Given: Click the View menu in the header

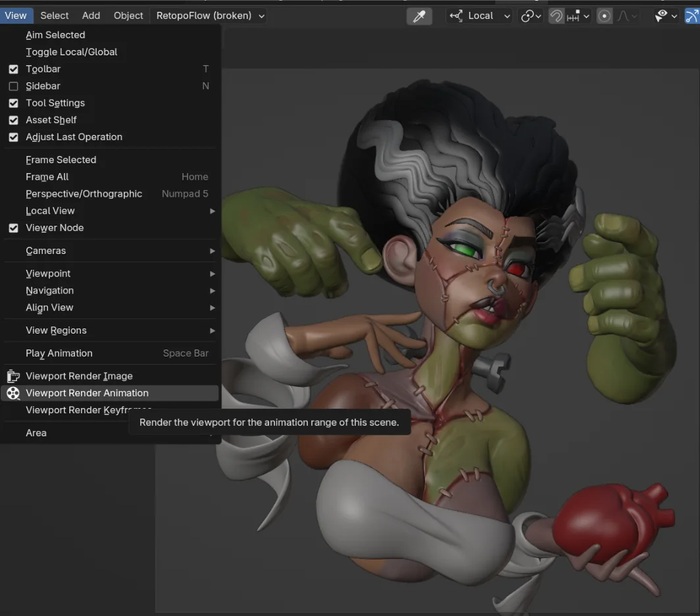Looking at the screenshot, I should pyautogui.click(x=16, y=16).
